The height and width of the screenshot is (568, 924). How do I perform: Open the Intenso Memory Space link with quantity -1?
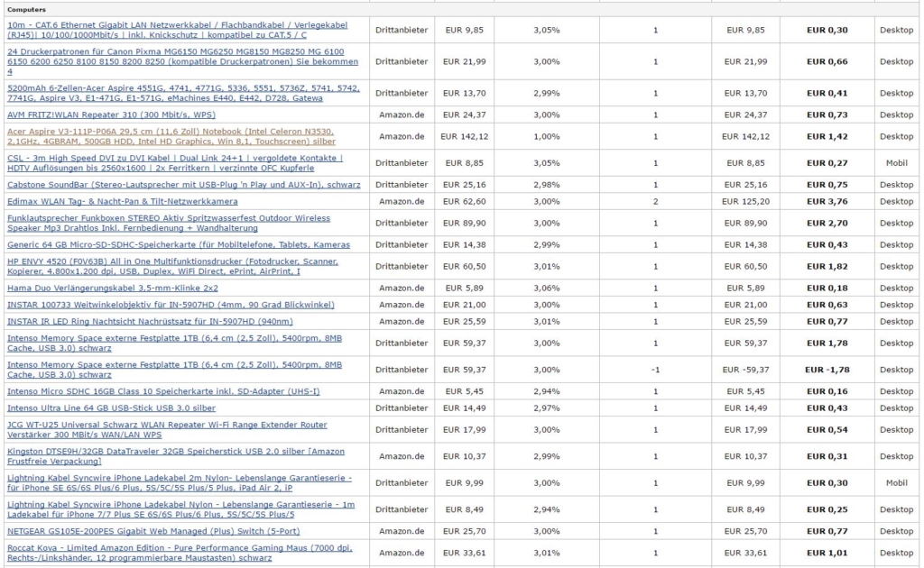click(174, 370)
